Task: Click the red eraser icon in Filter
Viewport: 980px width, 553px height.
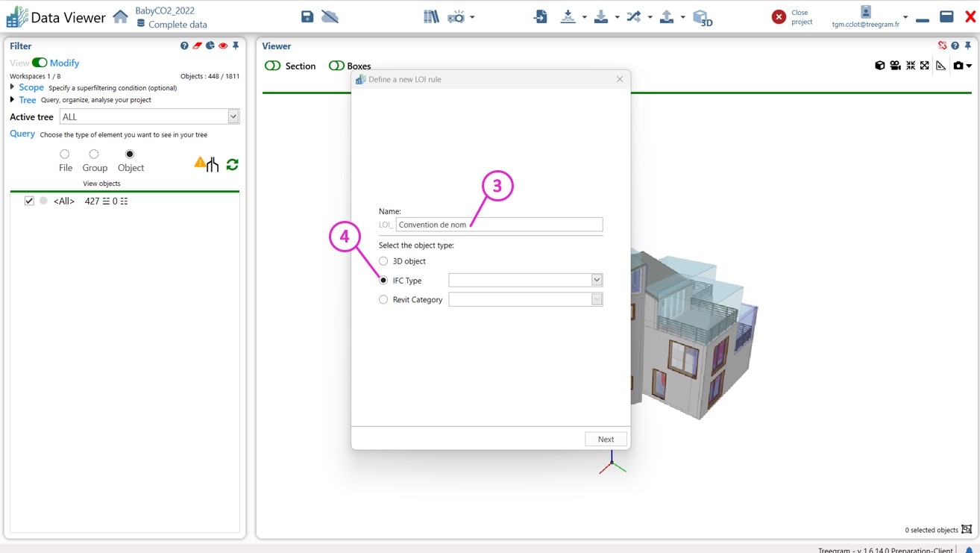Action: pyautogui.click(x=198, y=46)
